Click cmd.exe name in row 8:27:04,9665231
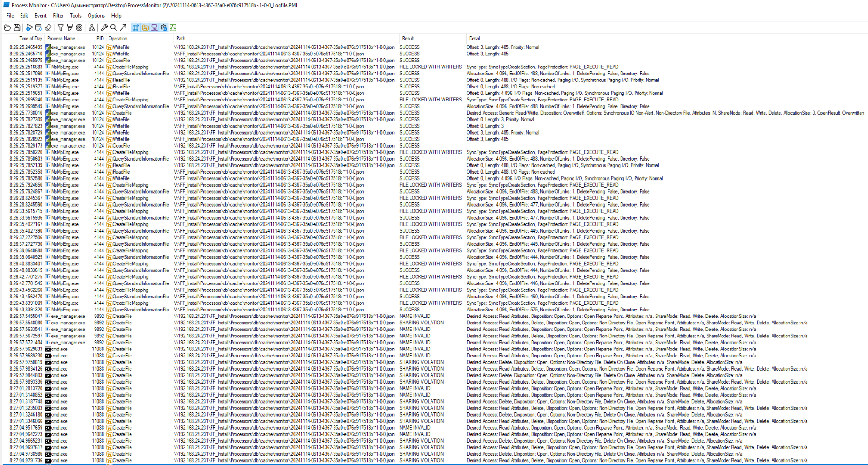Screen dimensions: 868x465 tap(59, 441)
